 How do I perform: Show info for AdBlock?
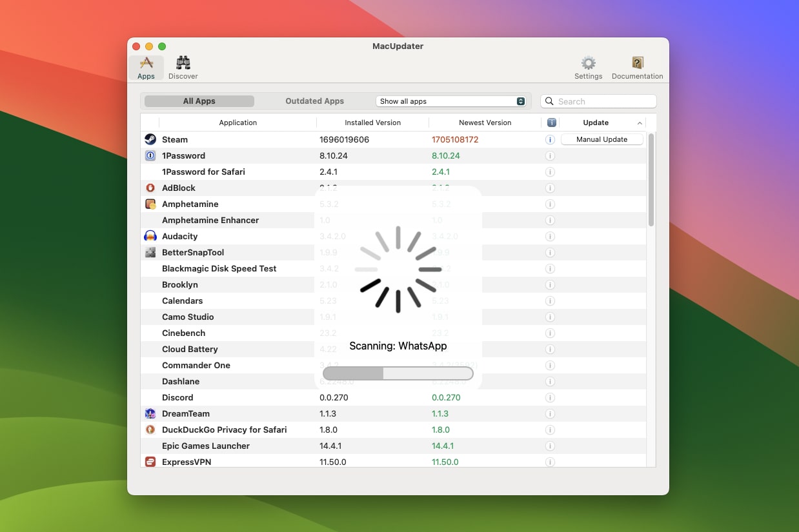551,188
